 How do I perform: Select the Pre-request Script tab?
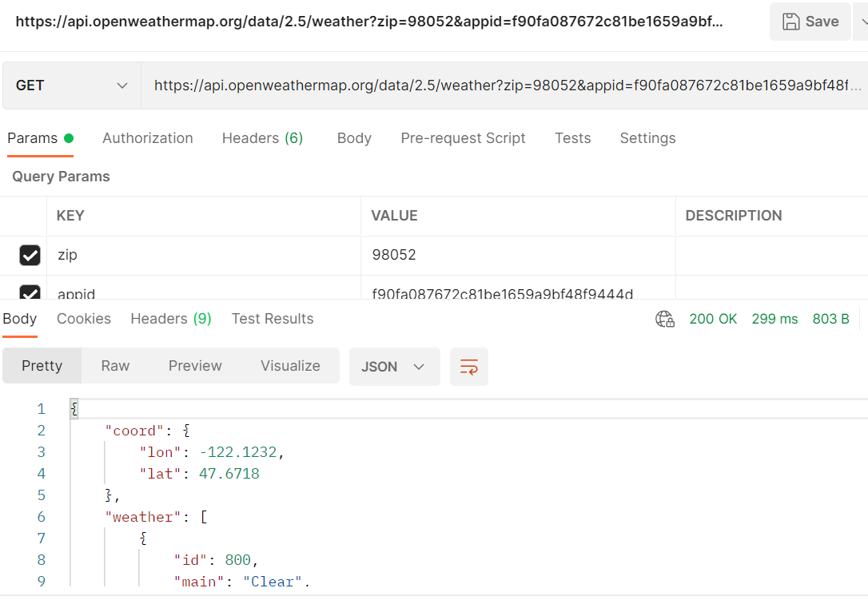[463, 137]
